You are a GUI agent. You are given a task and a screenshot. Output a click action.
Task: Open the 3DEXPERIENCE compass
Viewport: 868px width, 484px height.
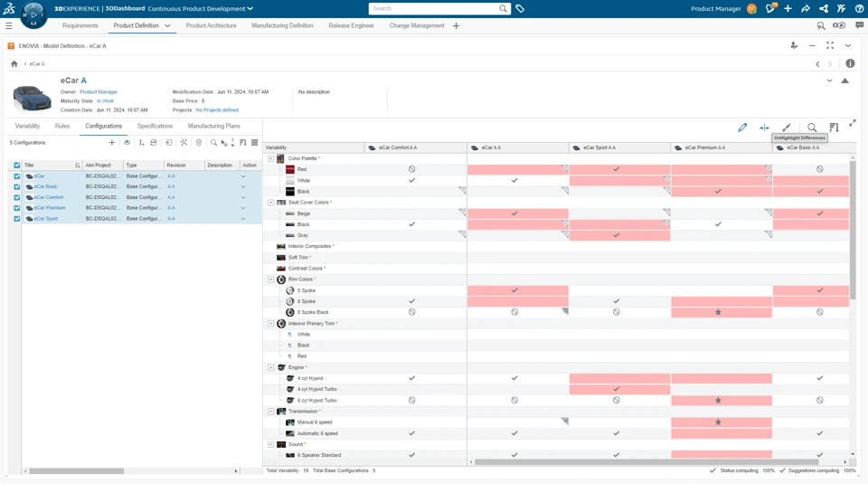(33, 15)
